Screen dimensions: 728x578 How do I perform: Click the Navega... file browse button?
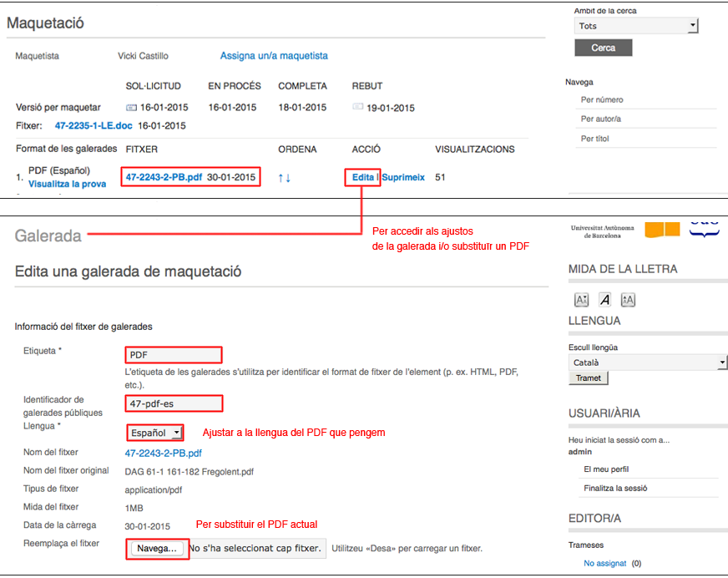(x=158, y=549)
